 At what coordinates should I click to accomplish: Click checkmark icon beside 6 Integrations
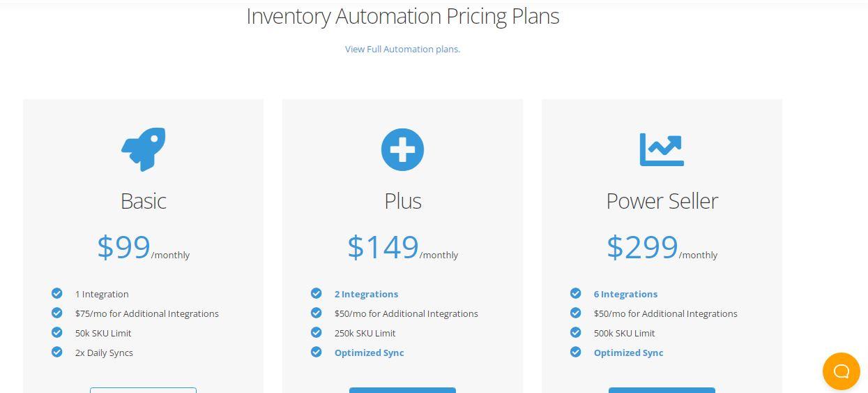click(x=576, y=293)
